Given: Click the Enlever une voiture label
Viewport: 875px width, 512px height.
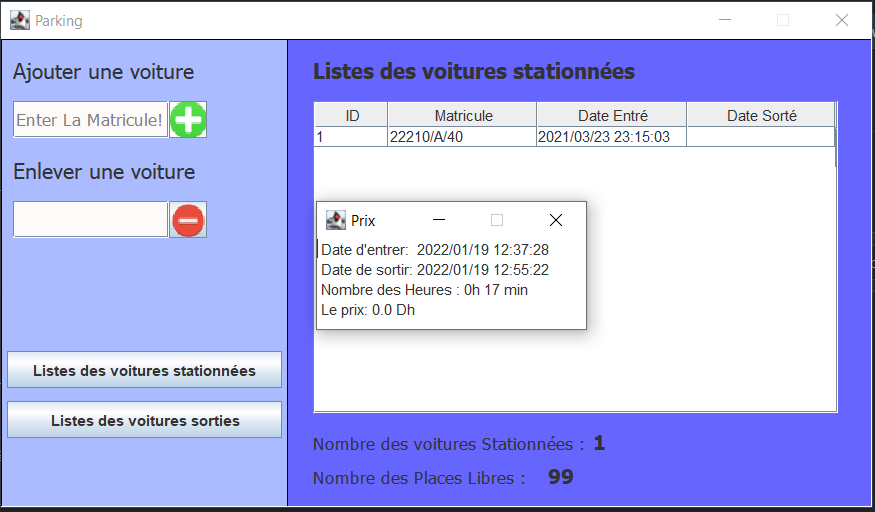Looking at the screenshot, I should (104, 172).
